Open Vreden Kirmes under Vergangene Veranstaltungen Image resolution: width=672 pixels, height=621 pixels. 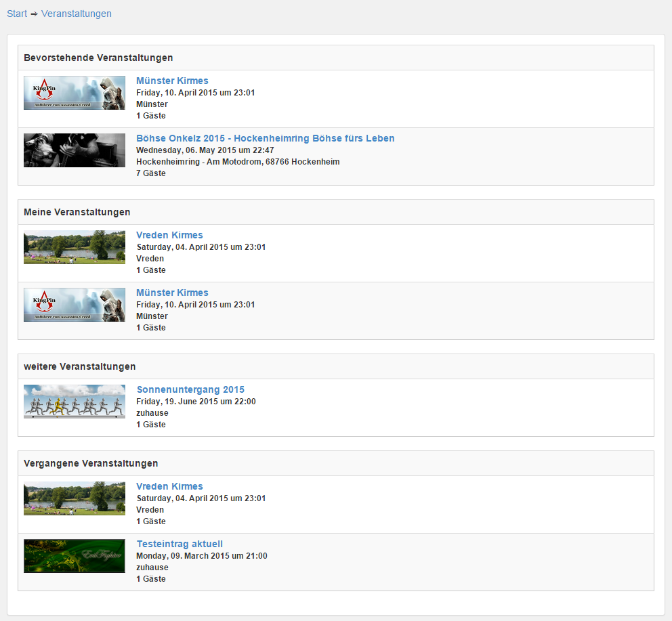(170, 486)
